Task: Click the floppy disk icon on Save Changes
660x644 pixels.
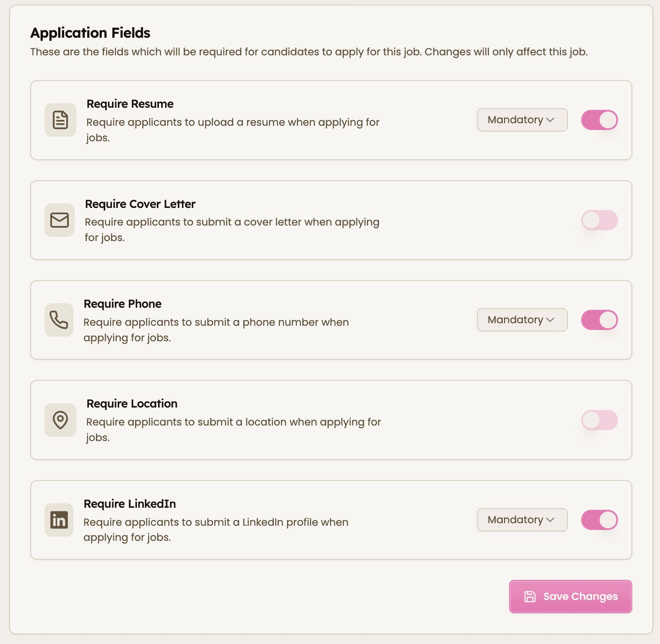Action: 530,597
